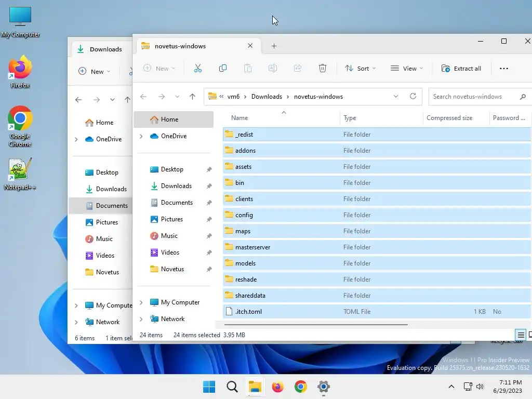The height and width of the screenshot is (399, 532).
Task: Open taskbar Search
Action: [232, 387]
